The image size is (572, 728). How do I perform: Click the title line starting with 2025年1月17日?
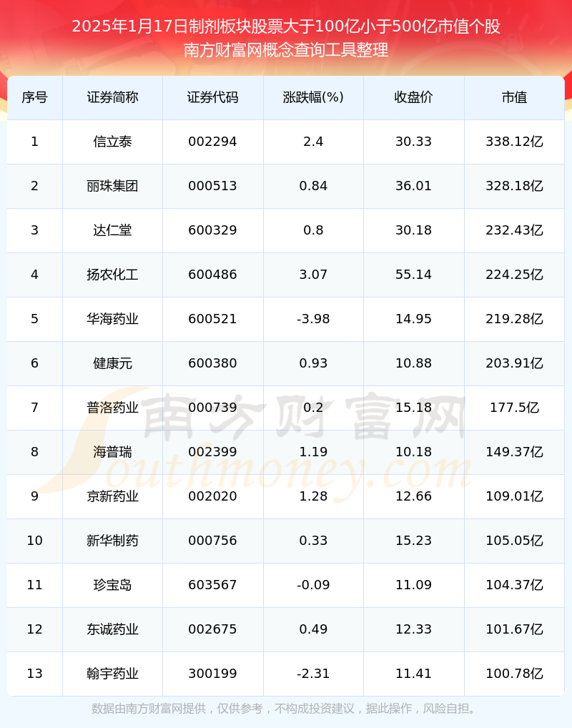[286, 26]
